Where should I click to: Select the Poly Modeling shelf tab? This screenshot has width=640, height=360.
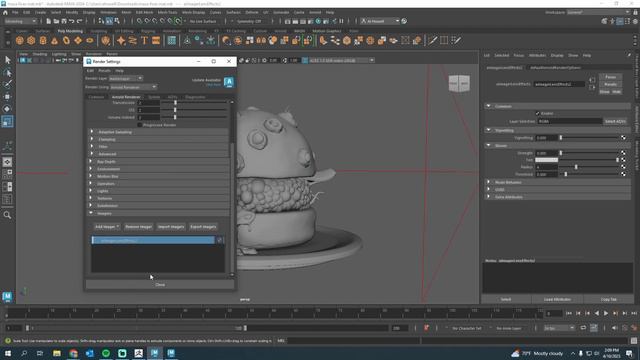click(x=70, y=31)
